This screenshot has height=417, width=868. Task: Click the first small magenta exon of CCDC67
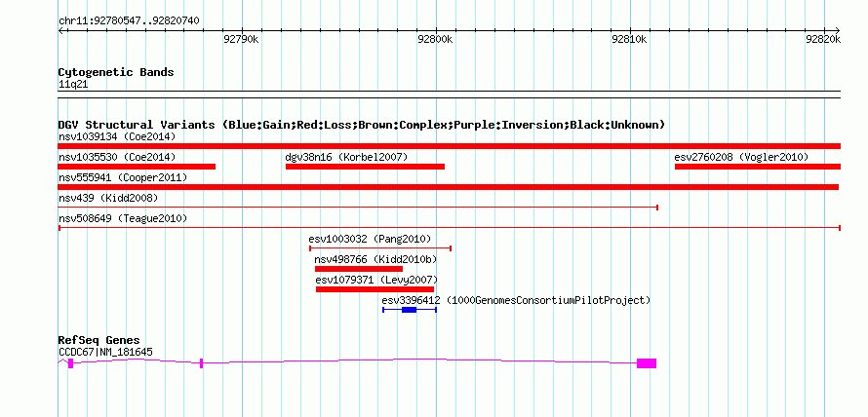coord(71,363)
